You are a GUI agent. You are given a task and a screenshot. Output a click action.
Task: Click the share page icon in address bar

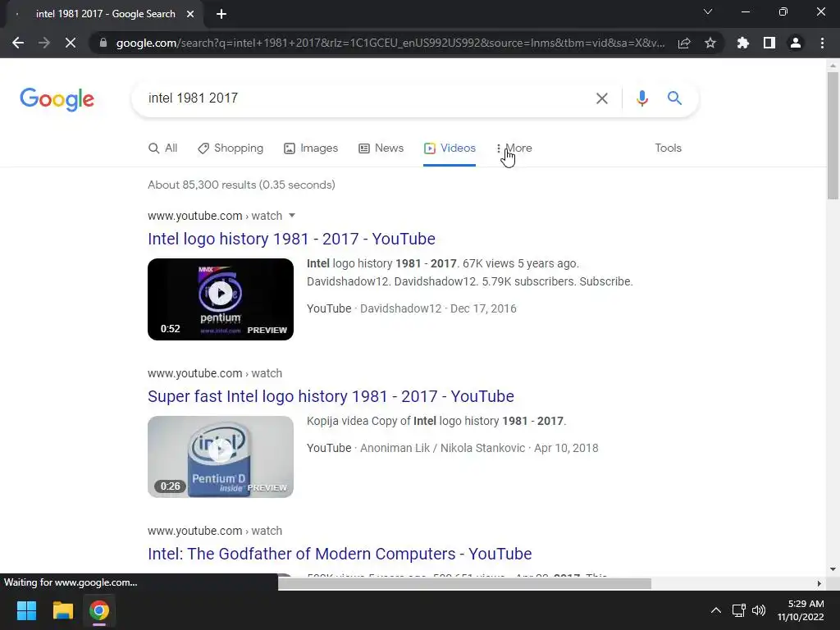(683, 43)
